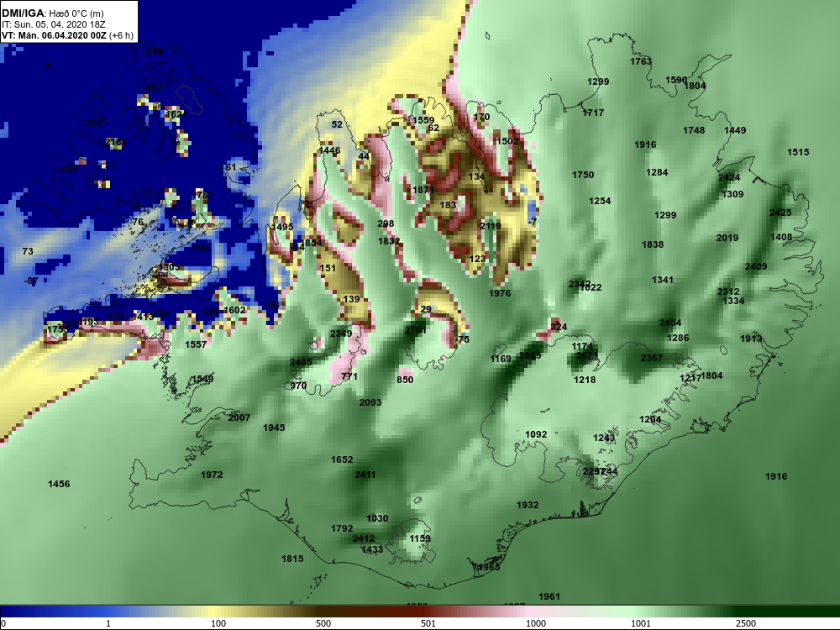Click the map value 1092
The width and height of the screenshot is (840, 630).
[x=536, y=434]
